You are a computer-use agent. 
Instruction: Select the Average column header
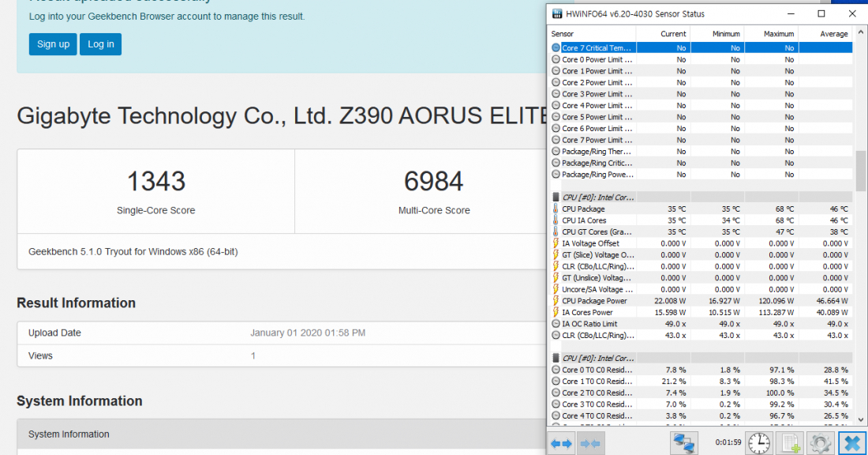click(x=825, y=34)
